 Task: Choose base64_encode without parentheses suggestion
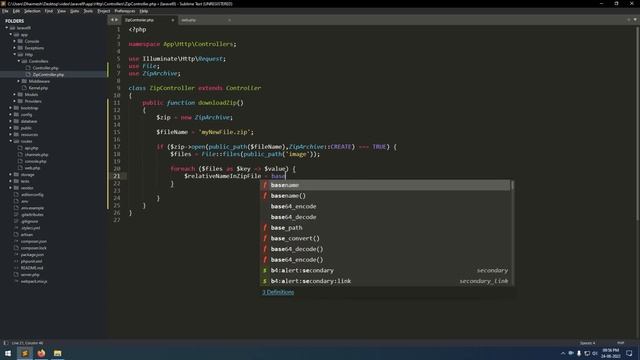click(x=385, y=207)
